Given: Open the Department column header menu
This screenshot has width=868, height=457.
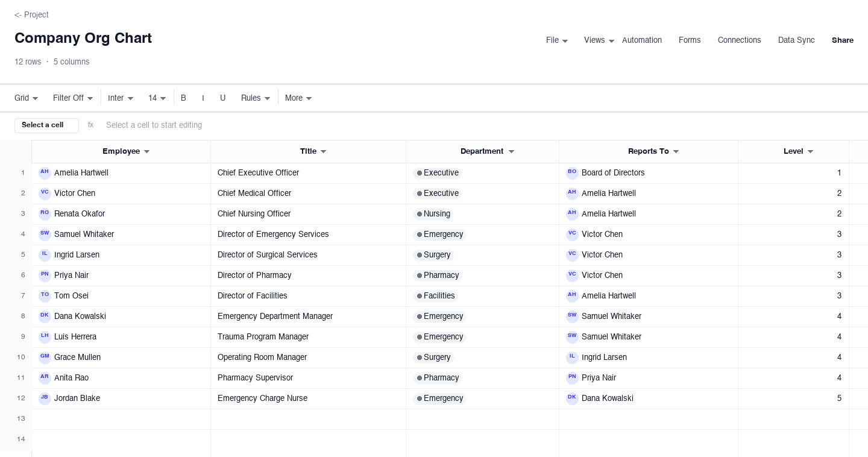Looking at the screenshot, I should pyautogui.click(x=511, y=152).
